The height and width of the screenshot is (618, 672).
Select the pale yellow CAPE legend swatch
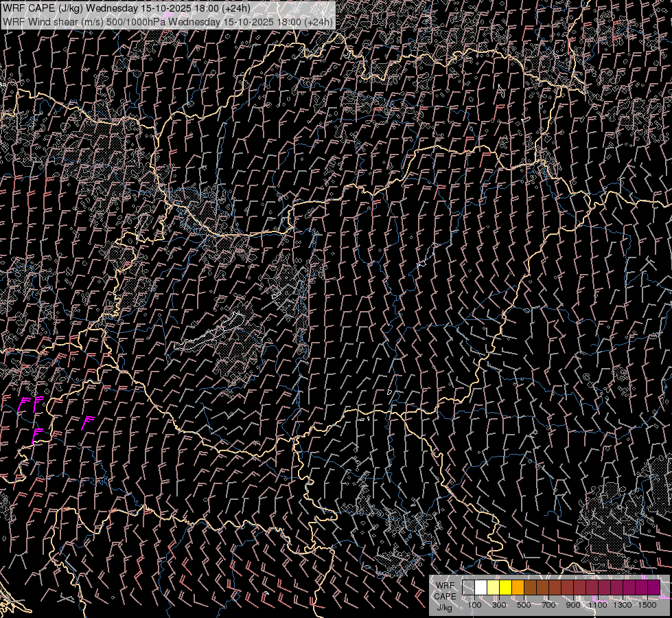[x=494, y=588]
